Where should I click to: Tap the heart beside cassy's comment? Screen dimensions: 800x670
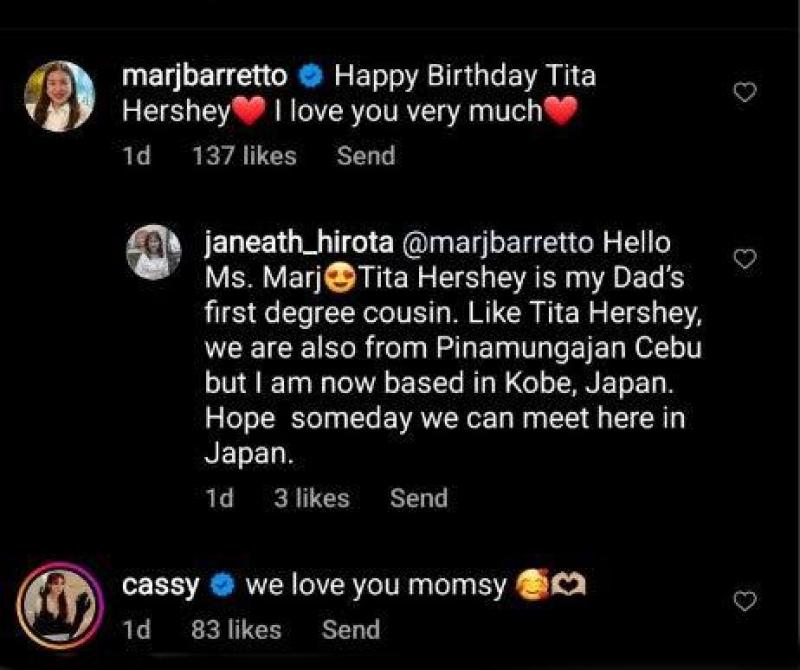[745, 601]
